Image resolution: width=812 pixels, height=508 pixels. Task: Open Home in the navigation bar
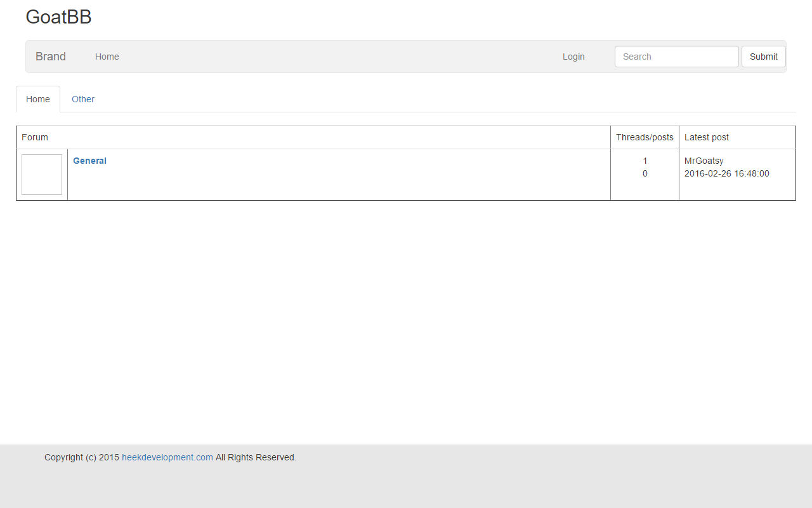107,57
